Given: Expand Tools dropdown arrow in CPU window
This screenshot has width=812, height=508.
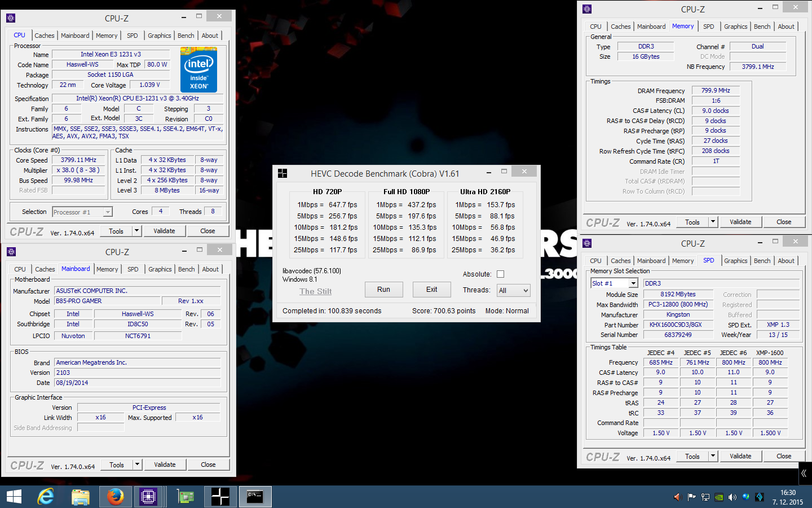Looking at the screenshot, I should (136, 231).
